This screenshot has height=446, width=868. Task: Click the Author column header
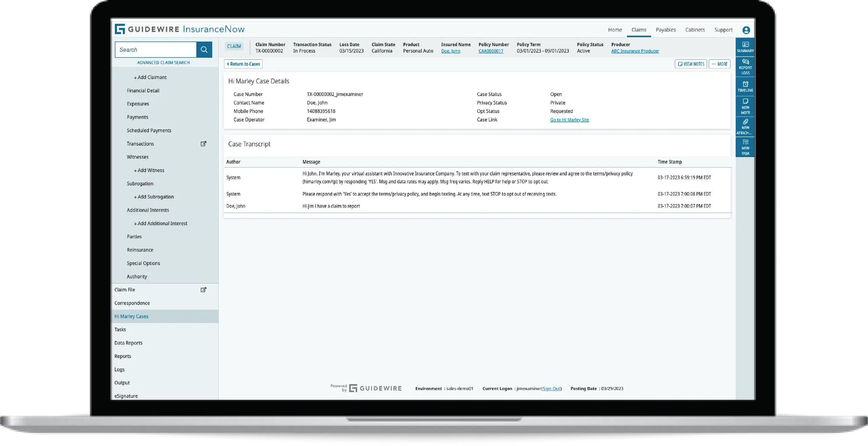(x=233, y=162)
